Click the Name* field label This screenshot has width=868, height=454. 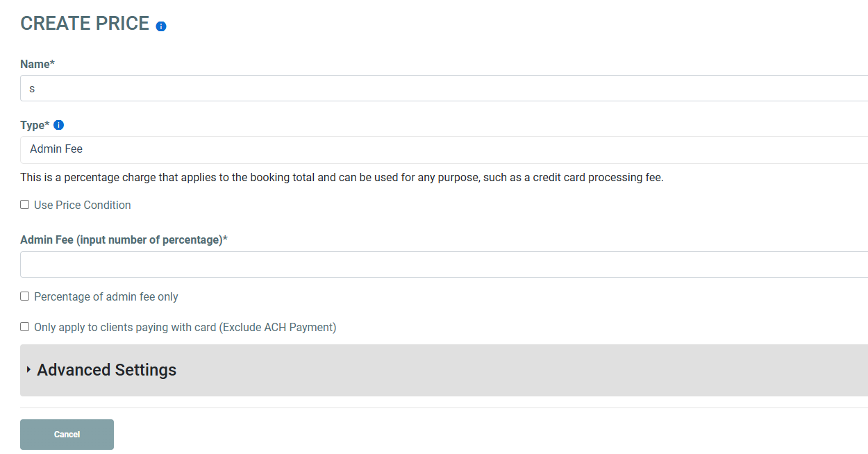(37, 64)
